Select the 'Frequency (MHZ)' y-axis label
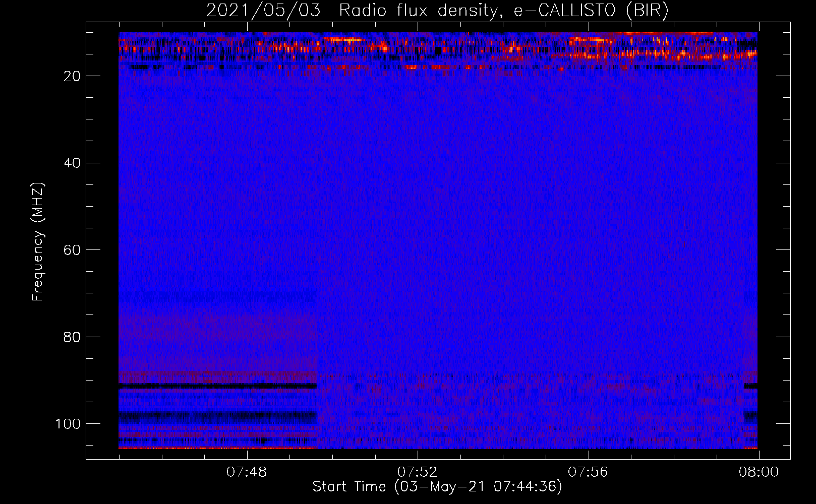 point(38,242)
